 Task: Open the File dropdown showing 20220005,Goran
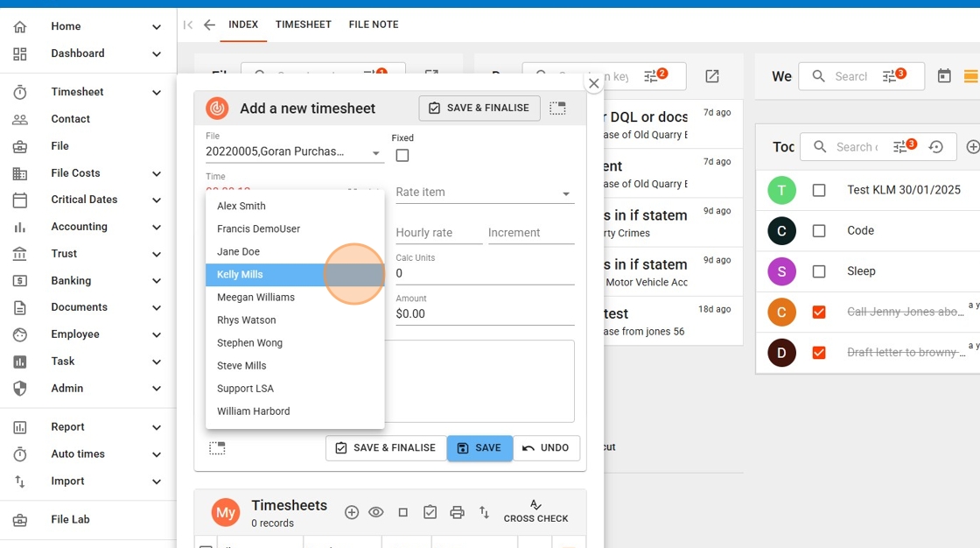pyautogui.click(x=294, y=152)
